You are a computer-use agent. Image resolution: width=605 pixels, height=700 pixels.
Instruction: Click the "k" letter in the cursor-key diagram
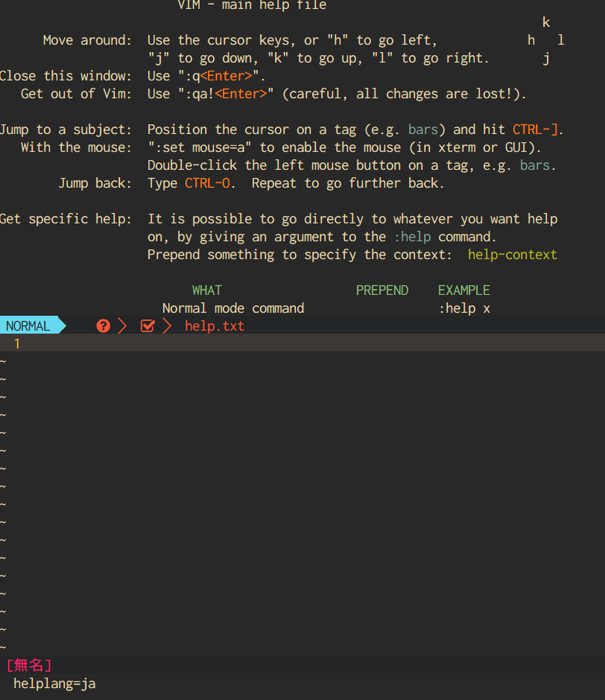tap(545, 22)
